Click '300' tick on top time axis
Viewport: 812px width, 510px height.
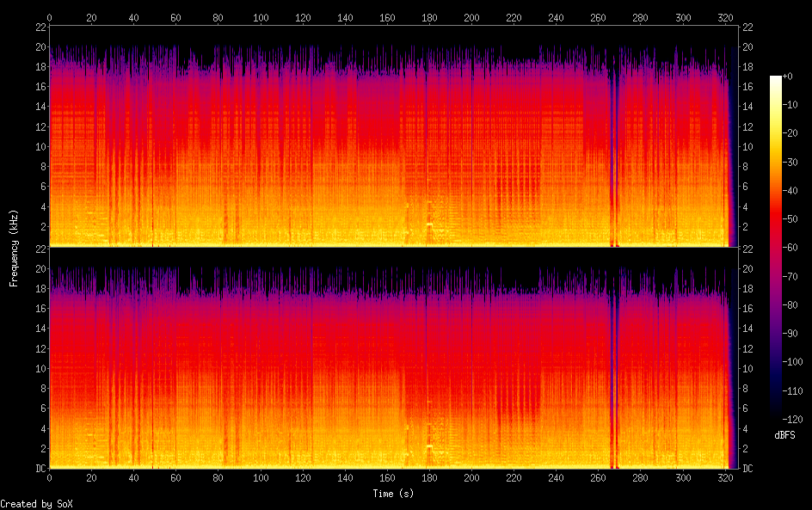[x=683, y=17]
